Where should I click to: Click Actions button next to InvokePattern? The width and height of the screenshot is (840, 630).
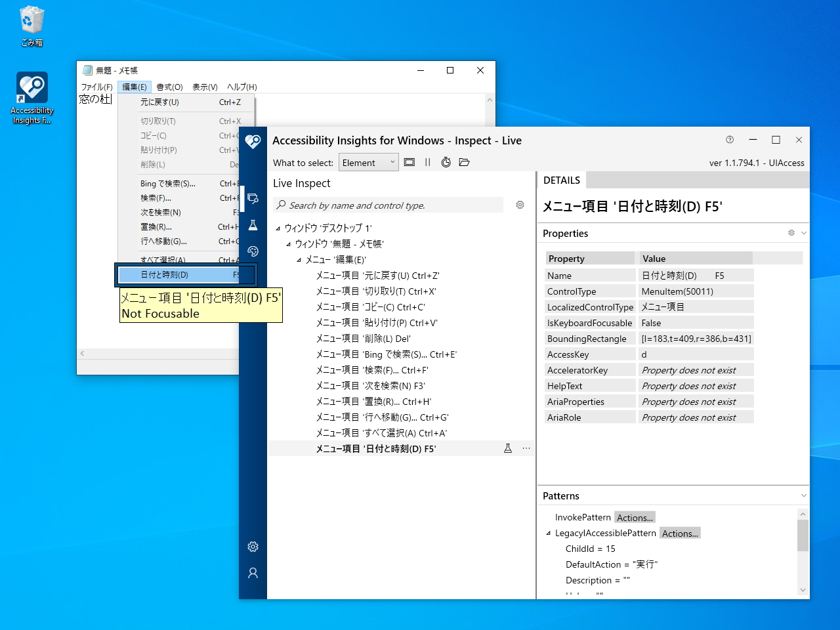tap(634, 517)
